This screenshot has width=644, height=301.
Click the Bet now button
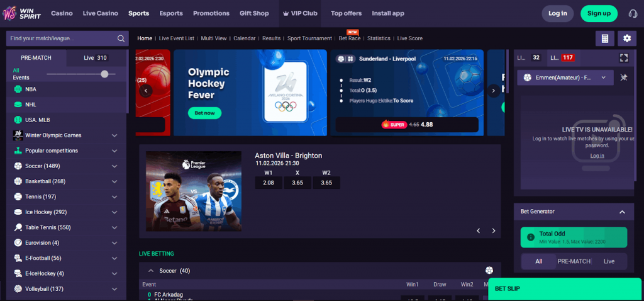click(x=204, y=113)
